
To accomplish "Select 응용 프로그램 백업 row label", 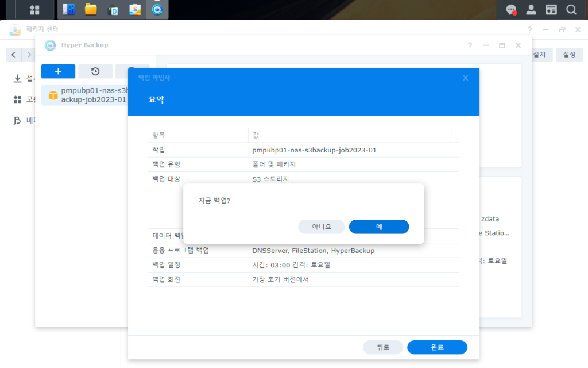I will pyautogui.click(x=180, y=251).
